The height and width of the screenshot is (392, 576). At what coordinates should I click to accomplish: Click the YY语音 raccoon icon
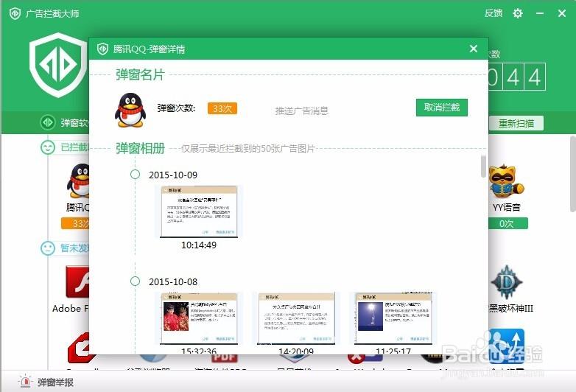coord(506,181)
